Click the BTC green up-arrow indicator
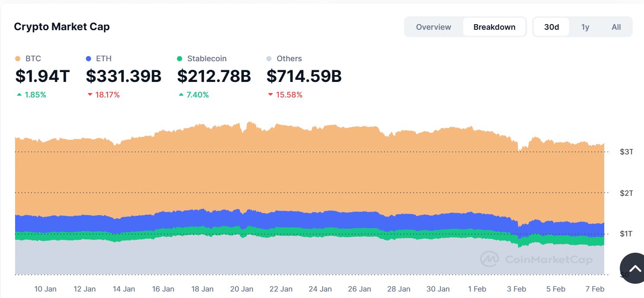 19,95
